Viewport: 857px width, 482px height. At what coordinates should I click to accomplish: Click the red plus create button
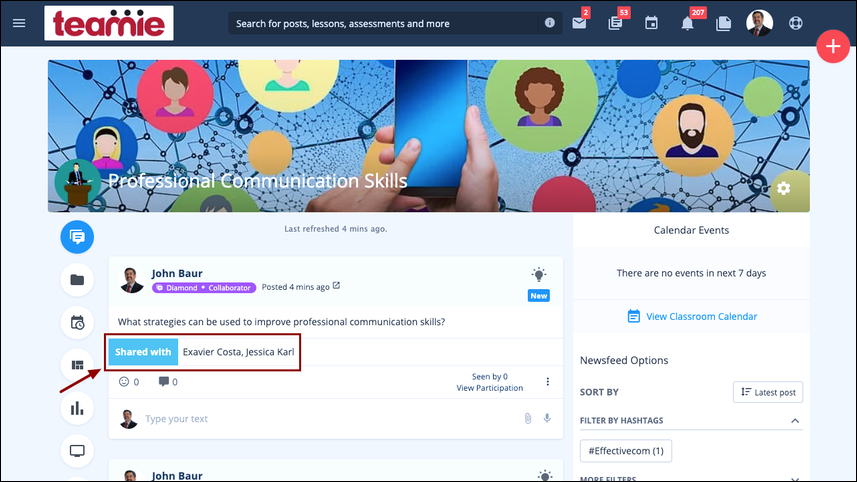point(833,46)
